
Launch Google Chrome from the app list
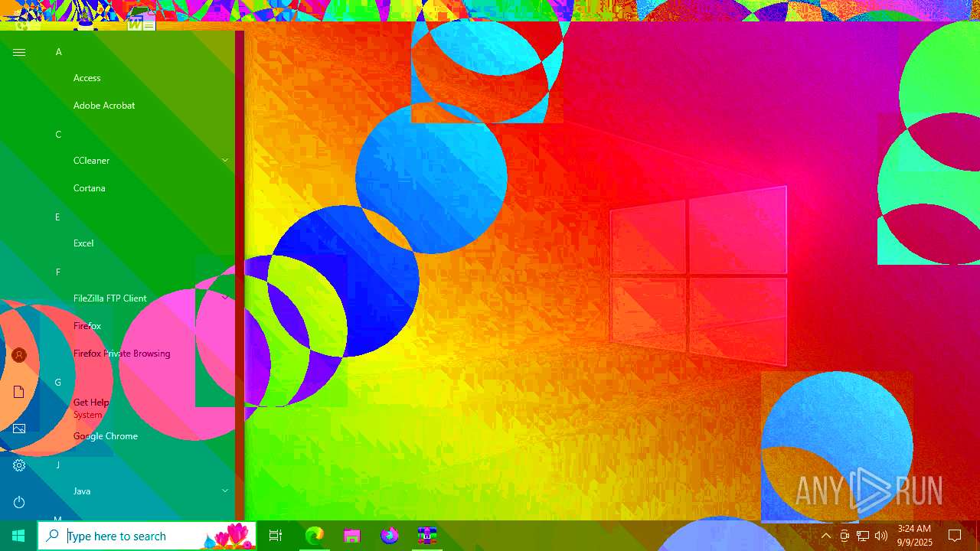106,436
